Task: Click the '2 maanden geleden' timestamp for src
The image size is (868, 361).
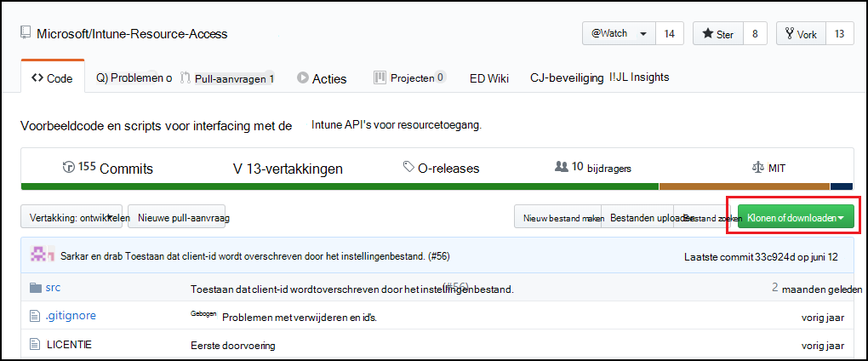Action: coord(817,289)
